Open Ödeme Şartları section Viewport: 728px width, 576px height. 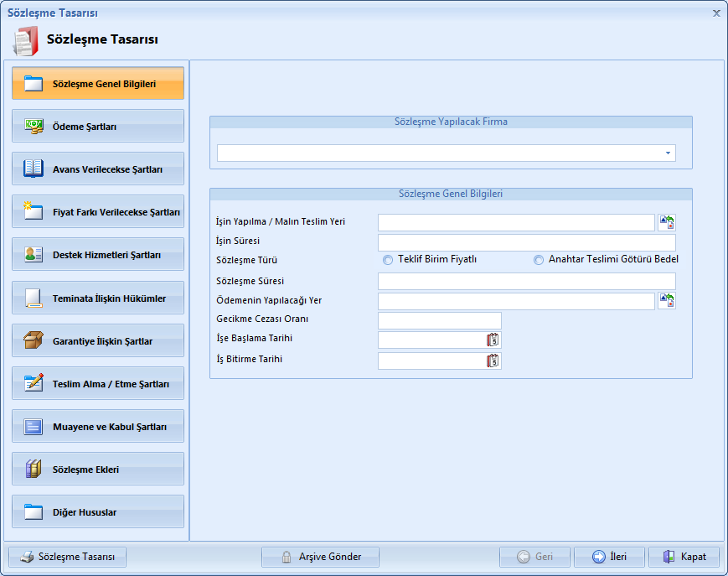[98, 127]
